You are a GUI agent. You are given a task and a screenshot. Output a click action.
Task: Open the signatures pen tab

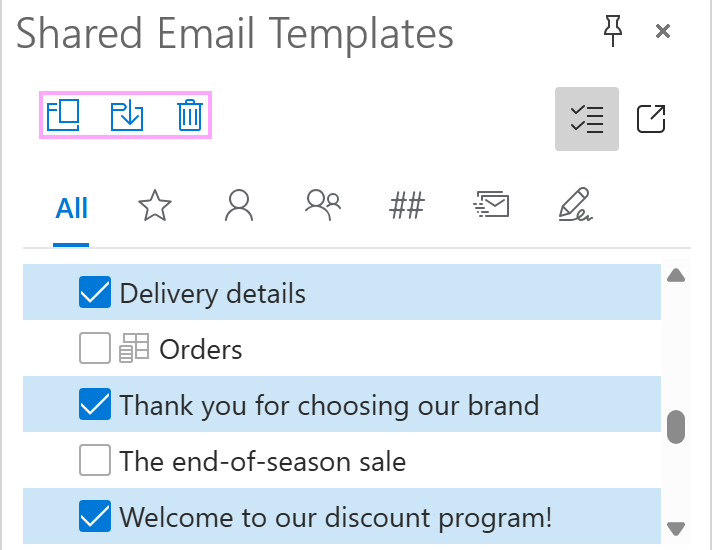(575, 206)
